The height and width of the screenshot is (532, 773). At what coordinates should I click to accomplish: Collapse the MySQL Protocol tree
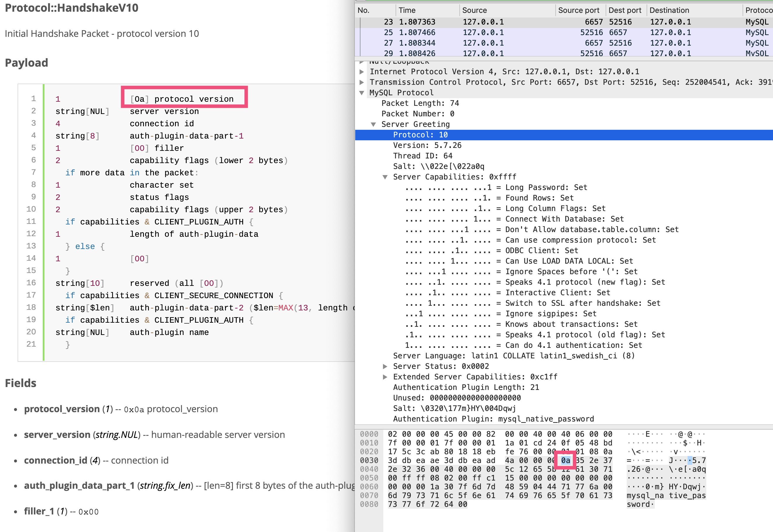[x=362, y=93]
